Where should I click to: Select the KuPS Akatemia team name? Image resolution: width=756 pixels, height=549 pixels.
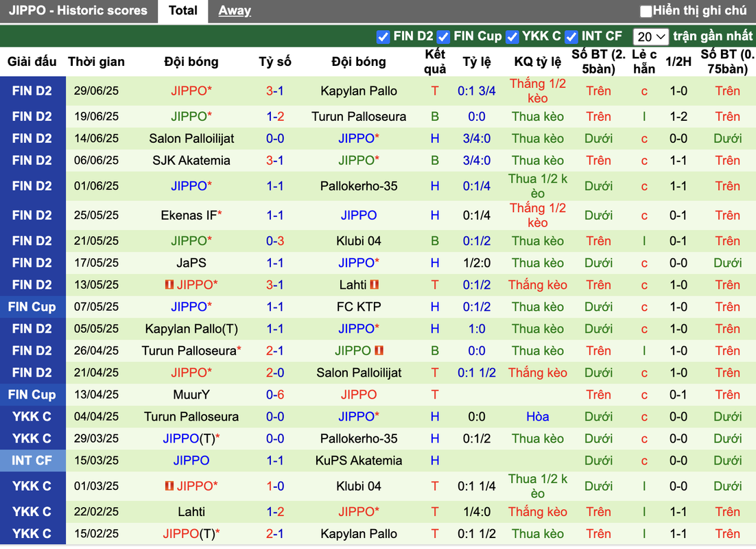359,460
